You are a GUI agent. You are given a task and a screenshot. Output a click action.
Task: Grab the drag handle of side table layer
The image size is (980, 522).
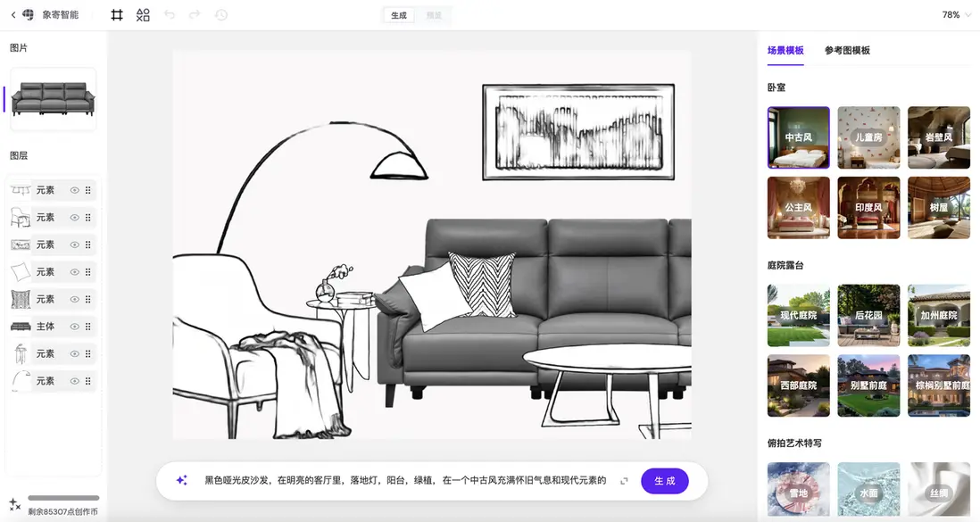click(88, 354)
